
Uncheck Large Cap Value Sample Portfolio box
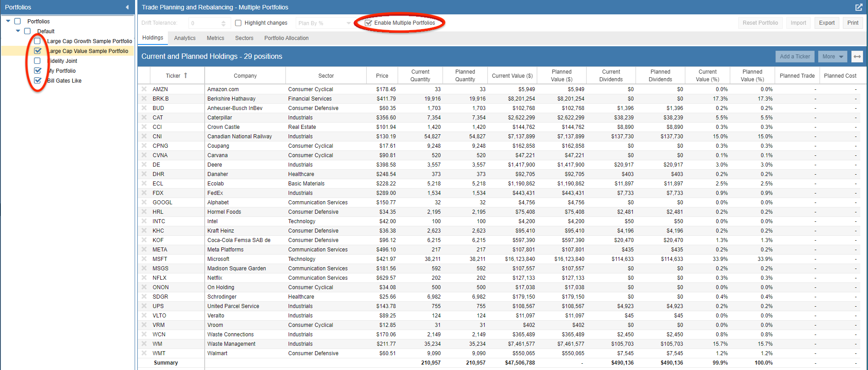pos(38,51)
